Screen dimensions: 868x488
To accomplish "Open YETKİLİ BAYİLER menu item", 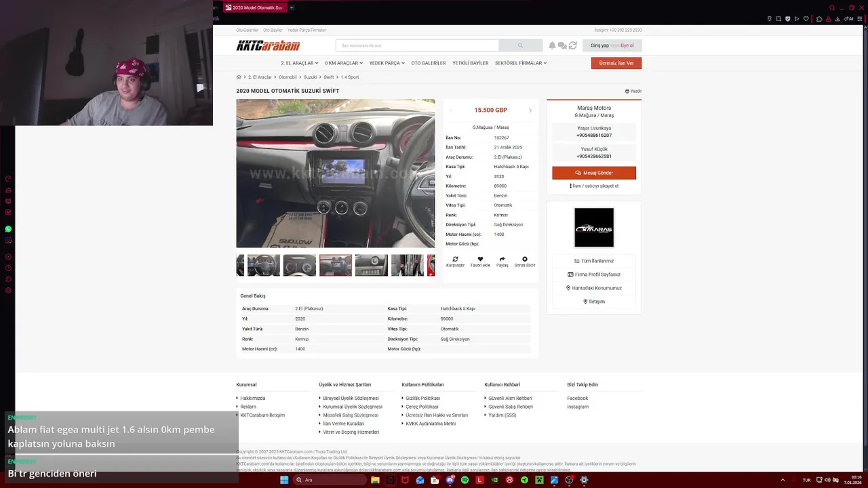I will tap(471, 63).
